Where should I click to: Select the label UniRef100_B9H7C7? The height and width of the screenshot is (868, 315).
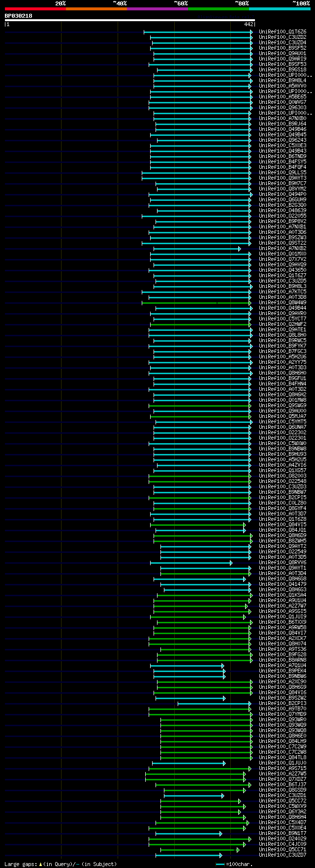[x=283, y=183]
